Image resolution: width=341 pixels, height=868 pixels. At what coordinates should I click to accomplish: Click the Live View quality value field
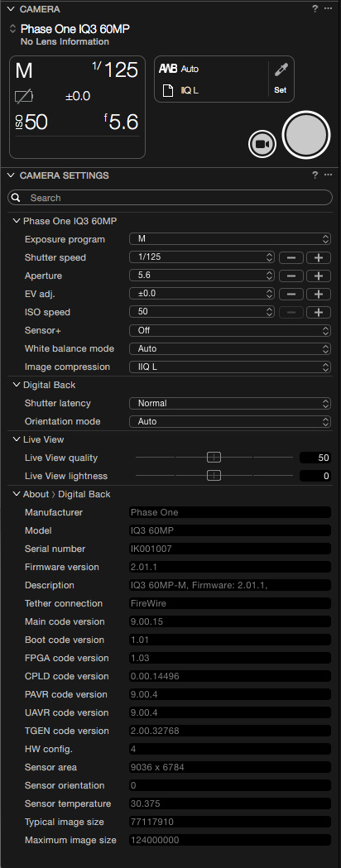tap(315, 458)
